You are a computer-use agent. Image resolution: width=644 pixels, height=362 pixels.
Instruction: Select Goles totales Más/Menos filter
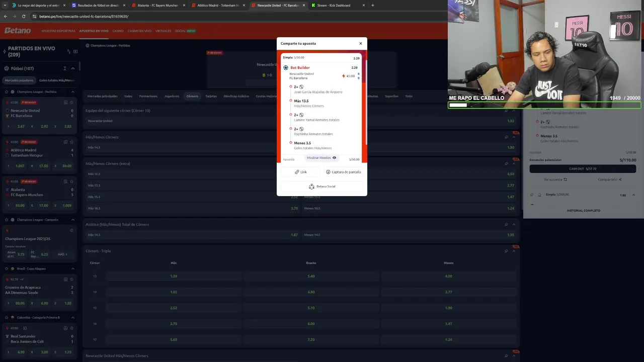[x=56, y=80]
